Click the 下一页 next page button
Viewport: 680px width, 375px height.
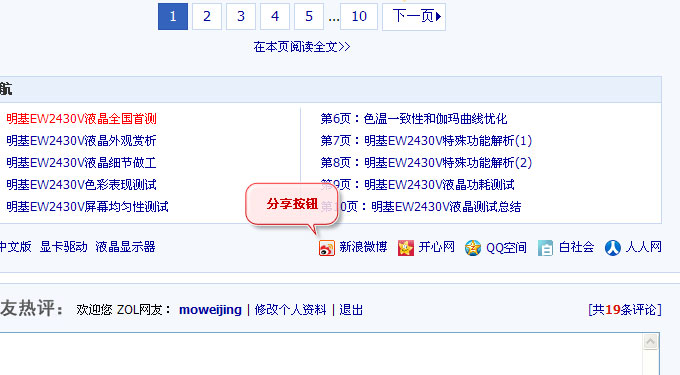pos(414,16)
